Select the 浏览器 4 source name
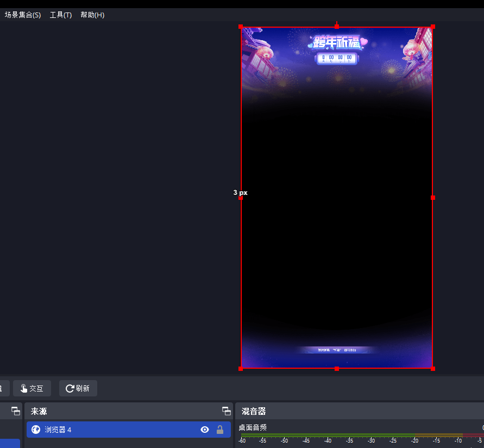Viewport: 484px width, 448px height. [x=58, y=430]
